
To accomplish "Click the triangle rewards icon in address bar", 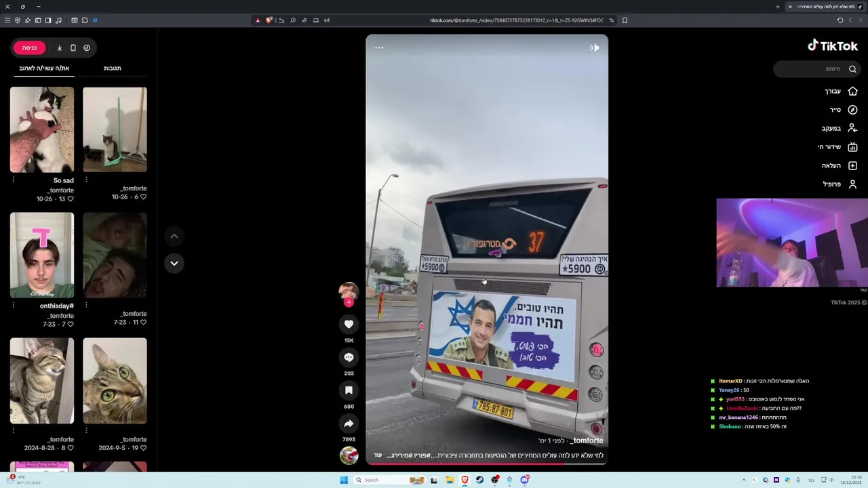I will tap(258, 20).
